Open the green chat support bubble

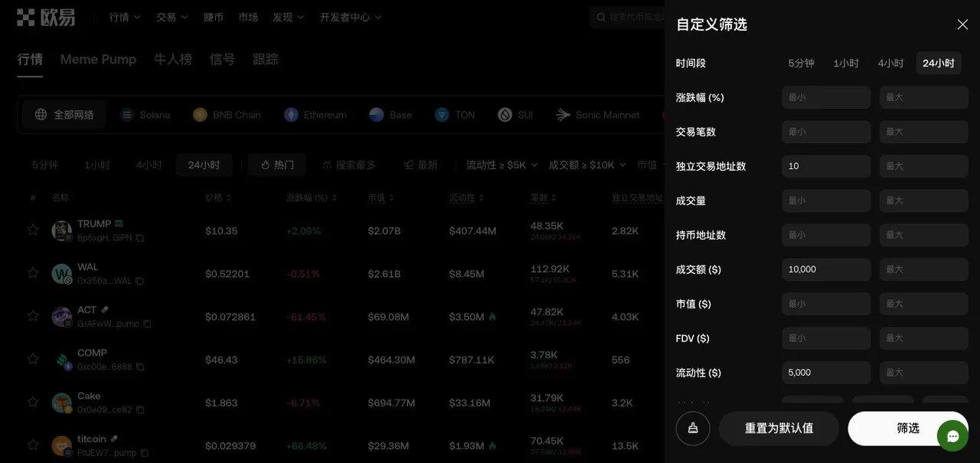(x=953, y=436)
